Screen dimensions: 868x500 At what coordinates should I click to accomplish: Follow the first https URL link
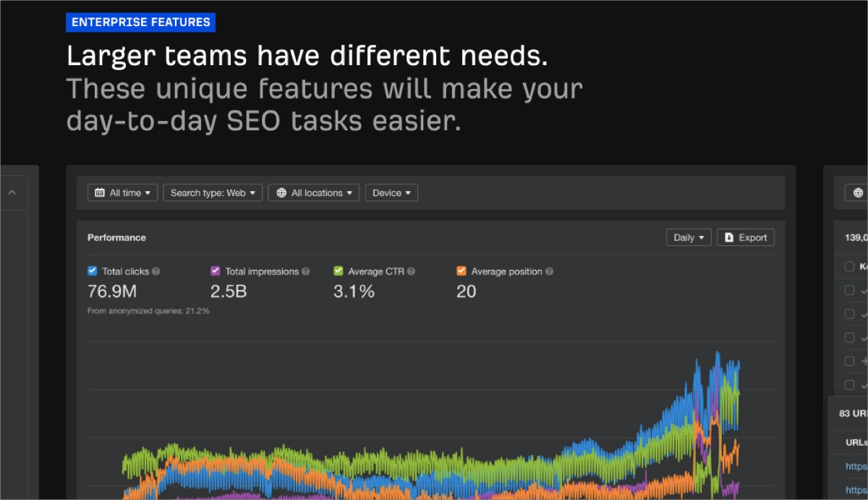(x=856, y=466)
